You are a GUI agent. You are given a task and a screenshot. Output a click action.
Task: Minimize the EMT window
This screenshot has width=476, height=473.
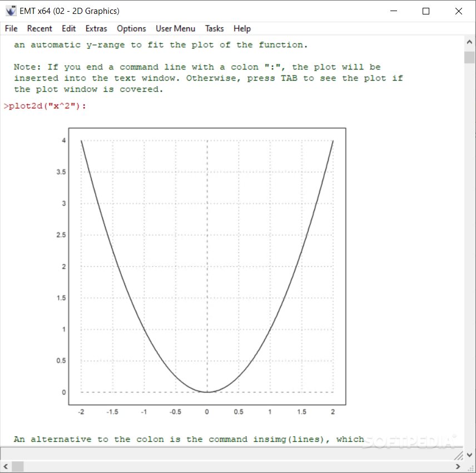point(394,11)
